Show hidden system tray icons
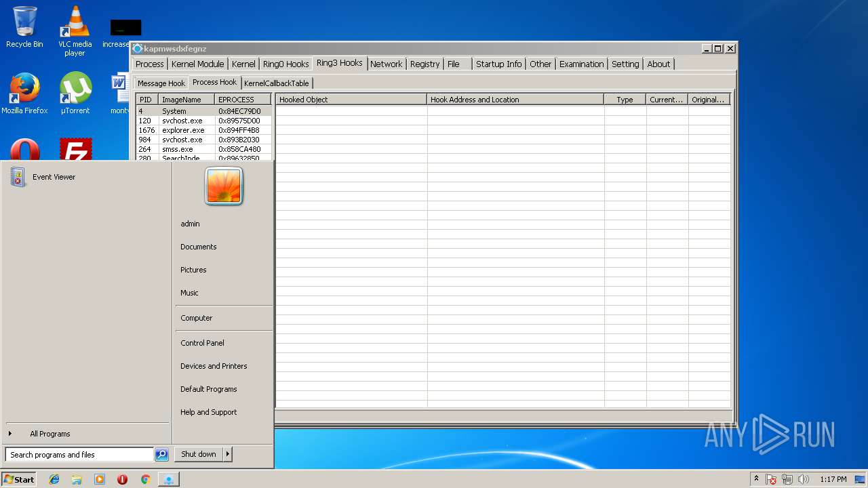This screenshot has width=868, height=488. click(756, 479)
